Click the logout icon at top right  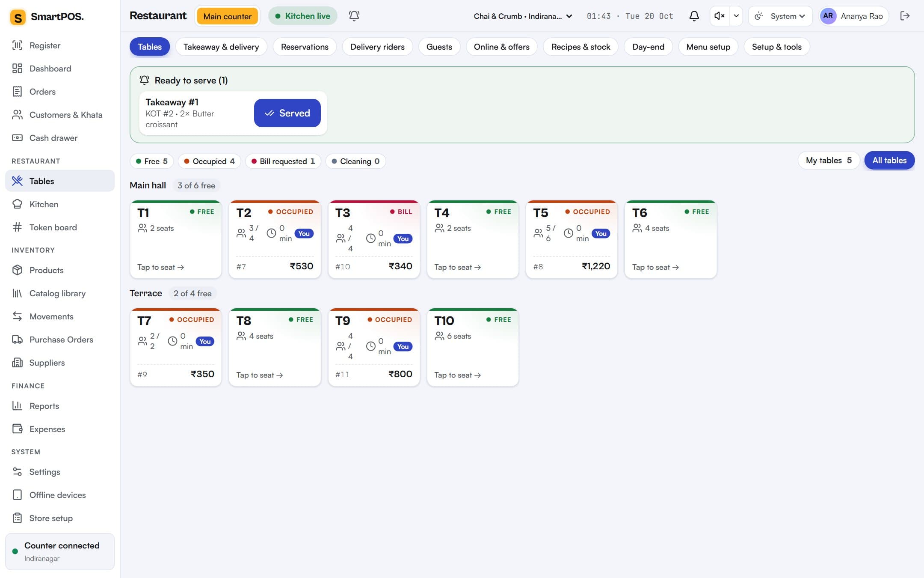click(x=905, y=16)
